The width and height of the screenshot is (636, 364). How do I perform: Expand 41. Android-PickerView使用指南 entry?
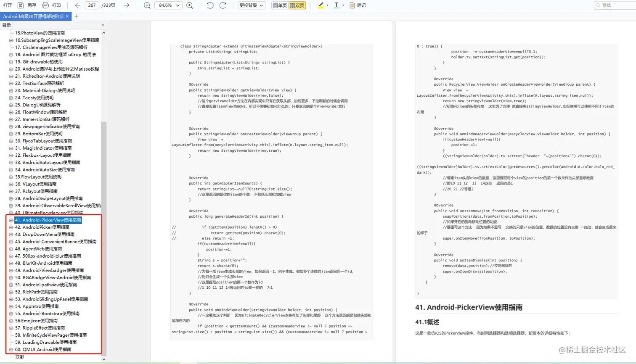click(x=11, y=220)
